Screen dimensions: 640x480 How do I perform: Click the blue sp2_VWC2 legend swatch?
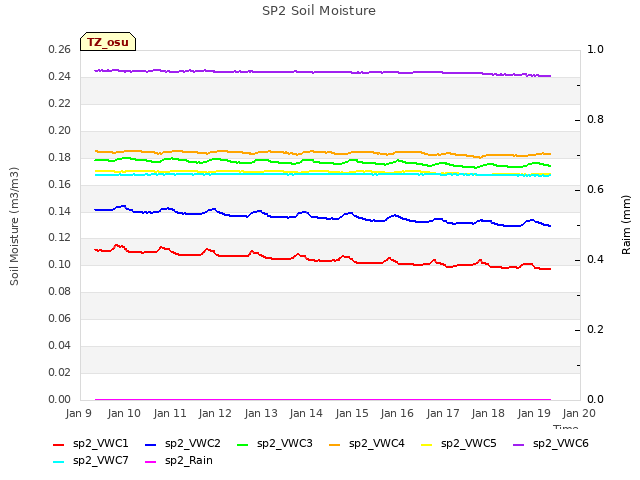click(x=151, y=445)
